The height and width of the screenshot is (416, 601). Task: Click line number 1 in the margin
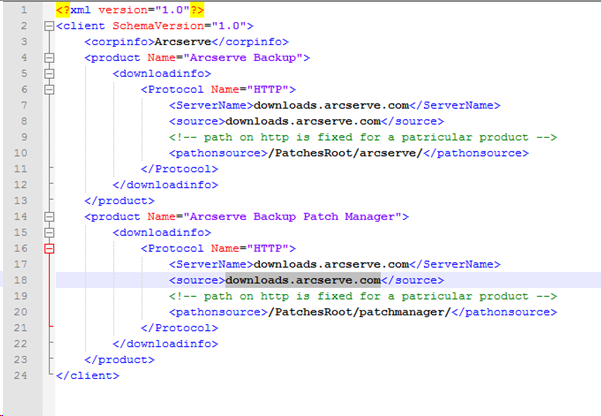[x=22, y=10]
